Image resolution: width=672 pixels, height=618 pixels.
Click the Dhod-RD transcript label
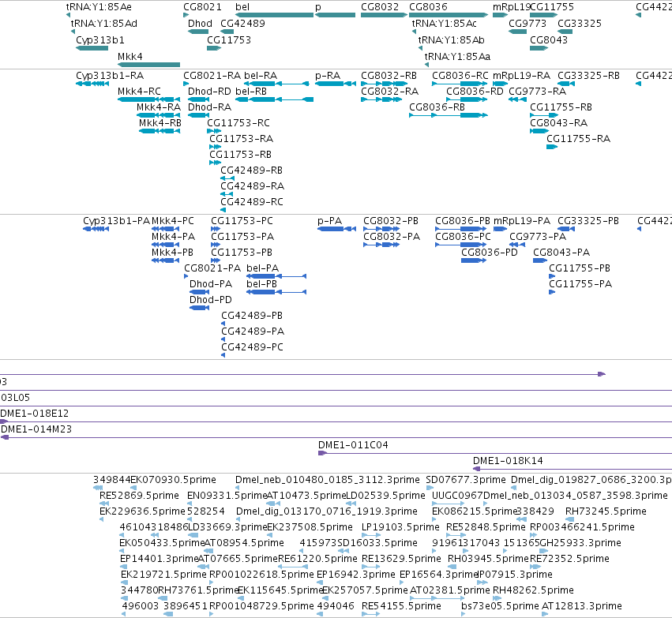(x=209, y=92)
